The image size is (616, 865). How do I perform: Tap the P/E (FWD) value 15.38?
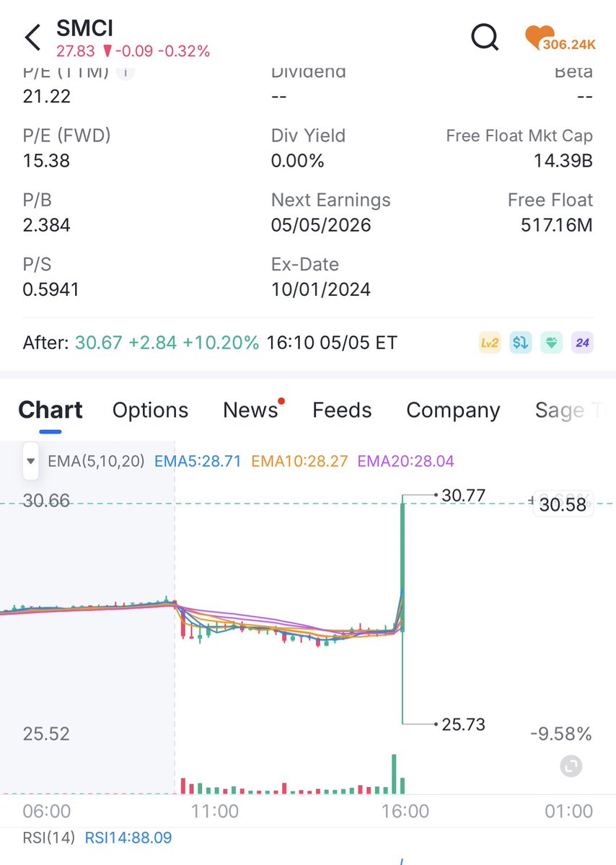pyautogui.click(x=46, y=161)
